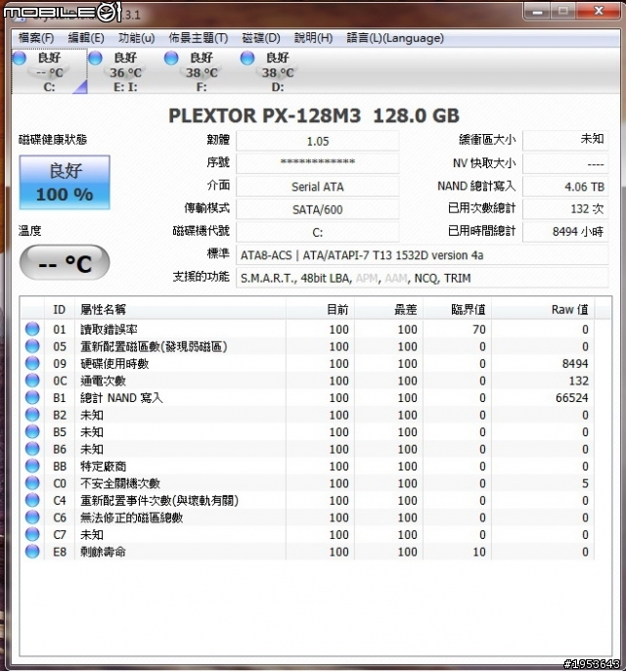Open the 編輯(E) menu

[86, 38]
